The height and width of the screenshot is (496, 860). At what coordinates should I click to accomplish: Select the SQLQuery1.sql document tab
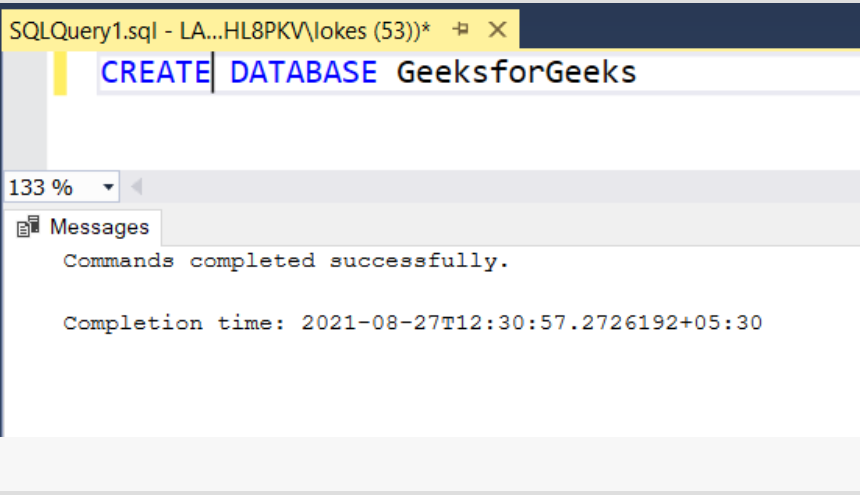[x=220, y=30]
